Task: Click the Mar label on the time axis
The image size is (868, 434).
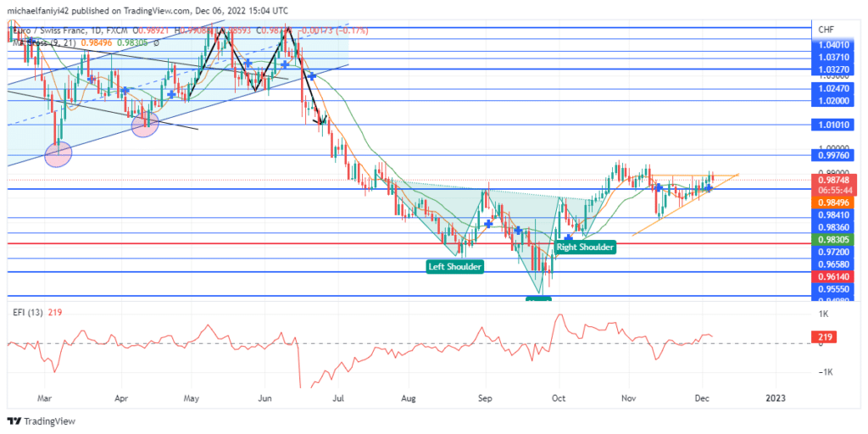Action: 45,398
